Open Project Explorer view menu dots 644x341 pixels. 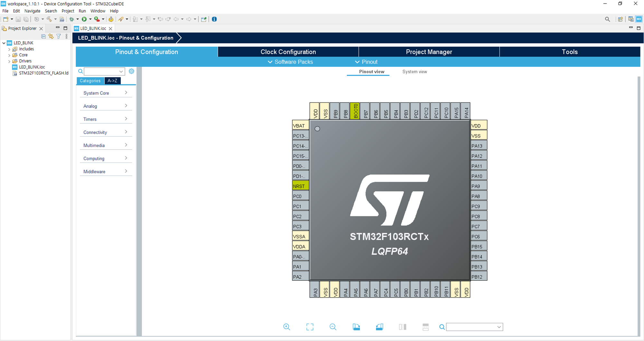pyautogui.click(x=66, y=36)
